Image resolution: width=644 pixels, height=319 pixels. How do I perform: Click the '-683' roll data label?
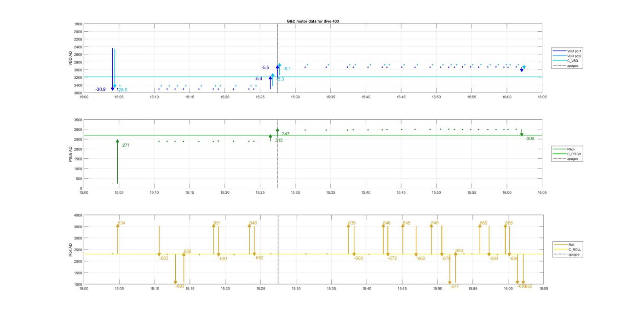pyautogui.click(x=164, y=259)
